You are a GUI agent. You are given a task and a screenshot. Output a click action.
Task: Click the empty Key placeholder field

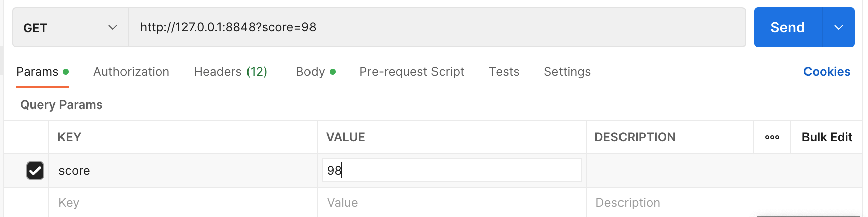183,203
